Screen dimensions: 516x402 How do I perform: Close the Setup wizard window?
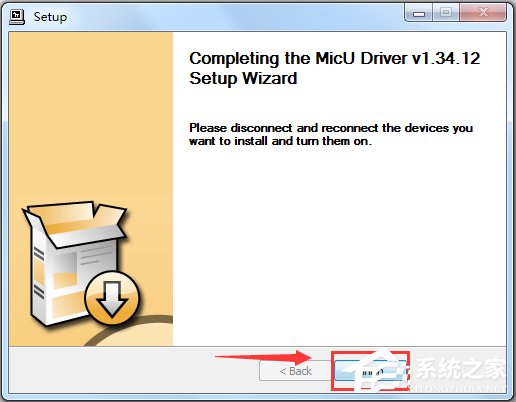tap(483, 14)
